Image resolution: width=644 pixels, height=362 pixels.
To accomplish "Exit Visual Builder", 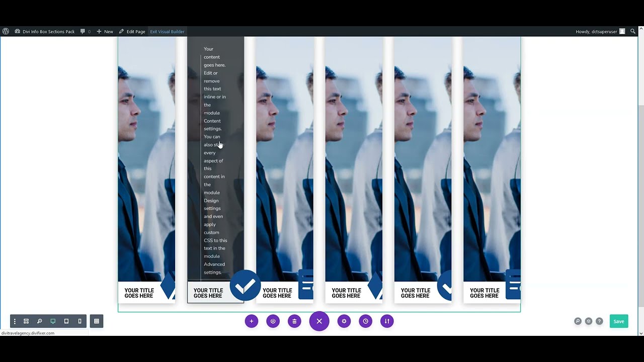I will 167,31.
